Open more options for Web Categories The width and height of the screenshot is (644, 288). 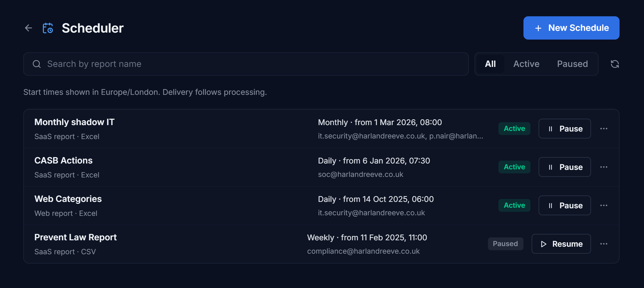[604, 205]
